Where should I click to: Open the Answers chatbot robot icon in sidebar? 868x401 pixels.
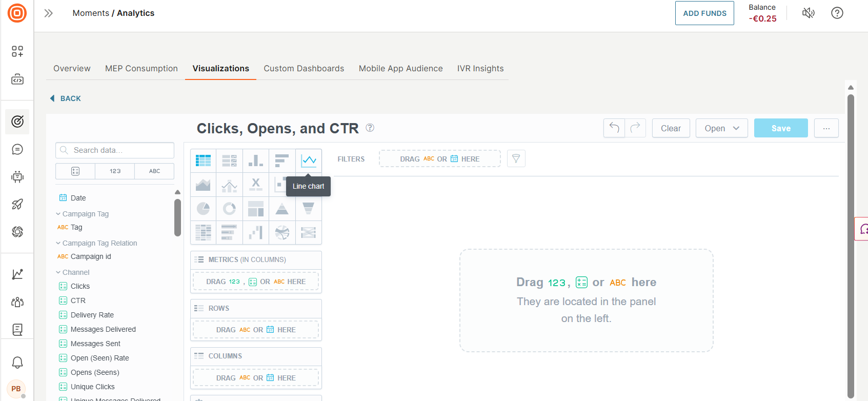point(17,177)
